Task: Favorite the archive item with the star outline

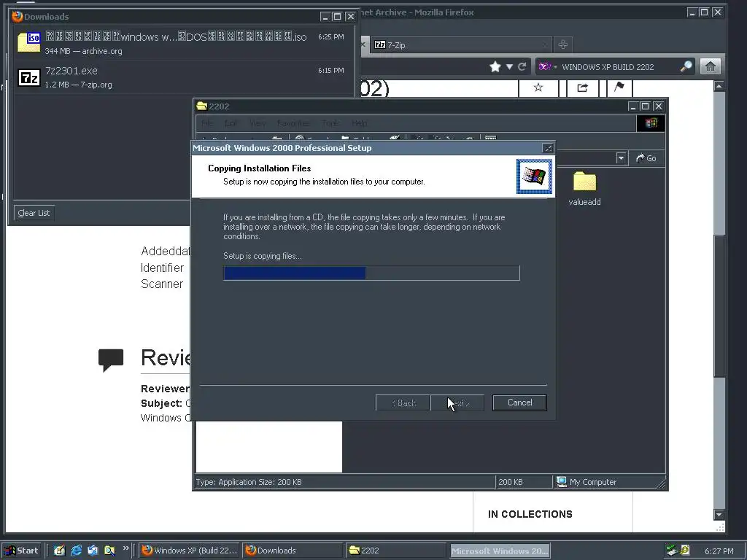Action: click(x=538, y=87)
